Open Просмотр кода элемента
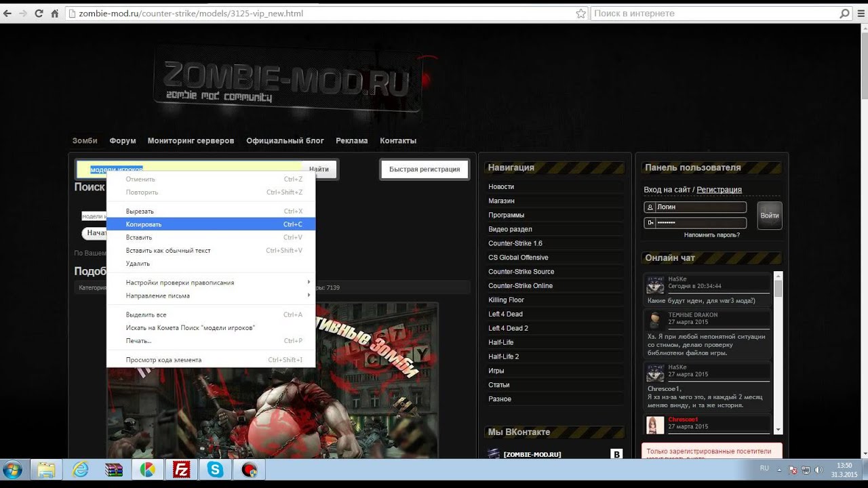Screen dimensions: 868x488 (211, 360)
